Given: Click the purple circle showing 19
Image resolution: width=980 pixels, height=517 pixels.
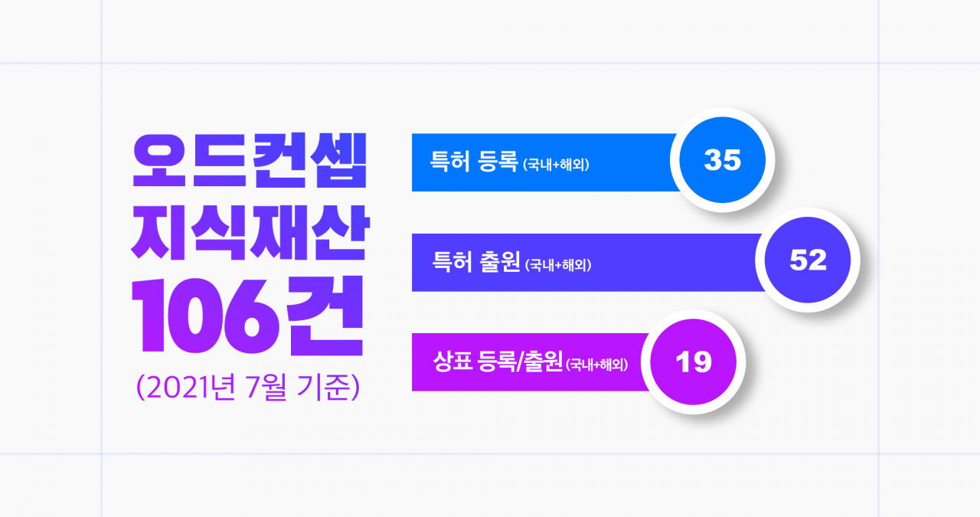Looking at the screenshot, I should [694, 362].
